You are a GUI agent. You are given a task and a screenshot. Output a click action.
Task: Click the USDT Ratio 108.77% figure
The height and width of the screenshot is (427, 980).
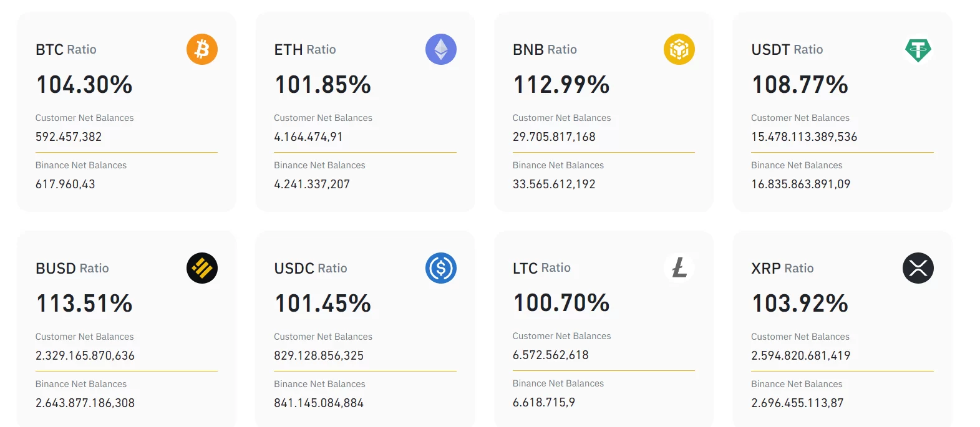coord(800,85)
